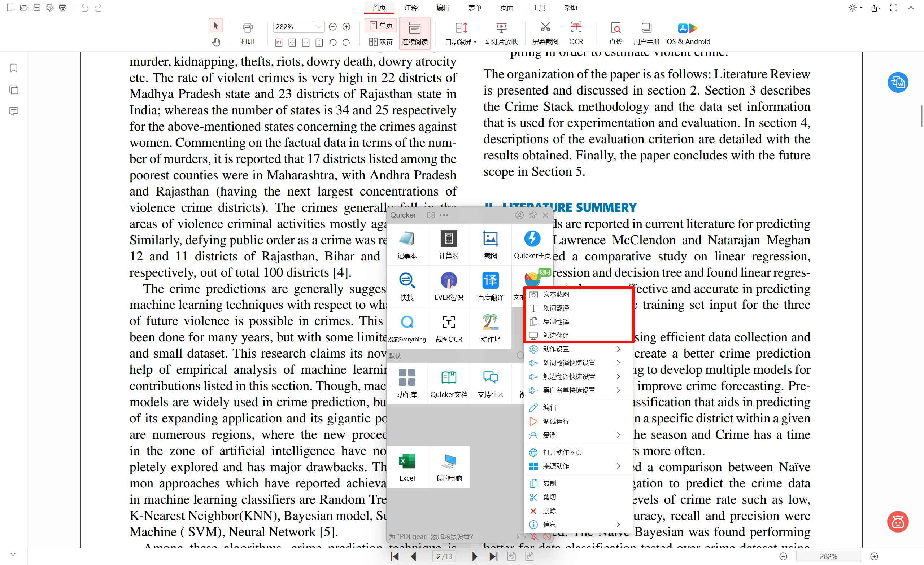
Task: Expand the 自动滚屏 dropdown arrow
Action: (x=475, y=42)
